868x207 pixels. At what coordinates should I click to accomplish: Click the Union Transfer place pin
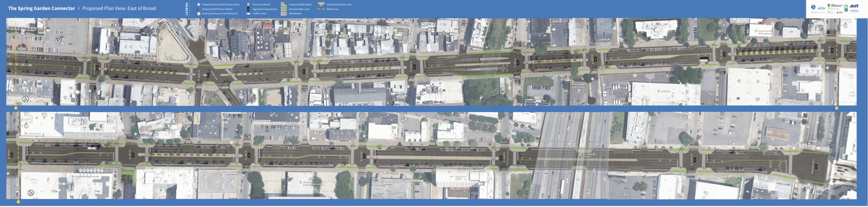360,91
